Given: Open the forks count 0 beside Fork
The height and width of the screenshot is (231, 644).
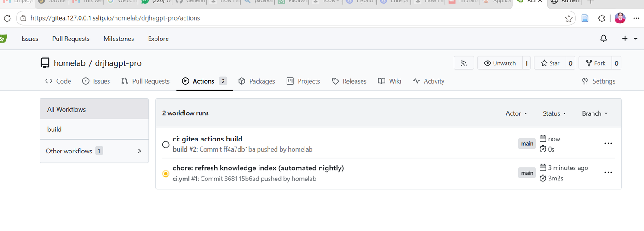Looking at the screenshot, I should (x=617, y=63).
